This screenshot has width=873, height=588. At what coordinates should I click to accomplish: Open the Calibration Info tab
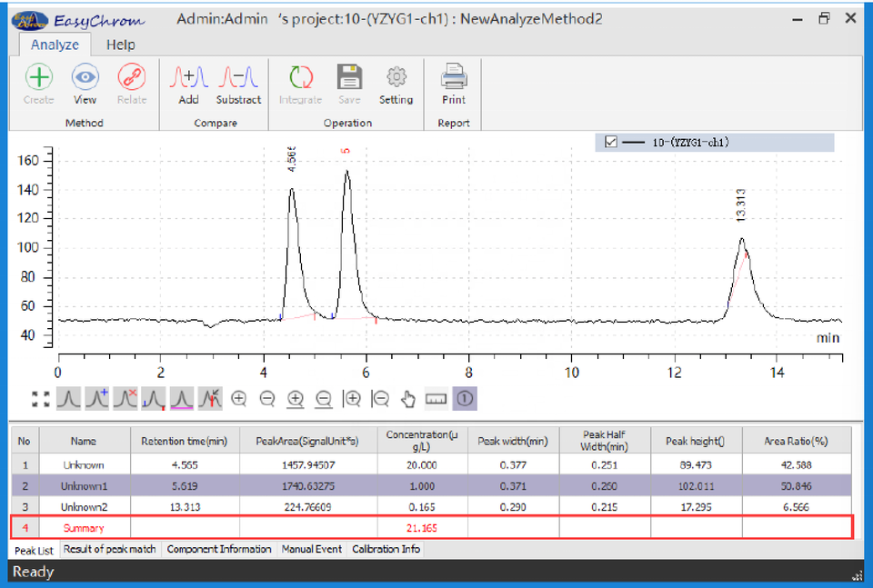click(x=386, y=549)
